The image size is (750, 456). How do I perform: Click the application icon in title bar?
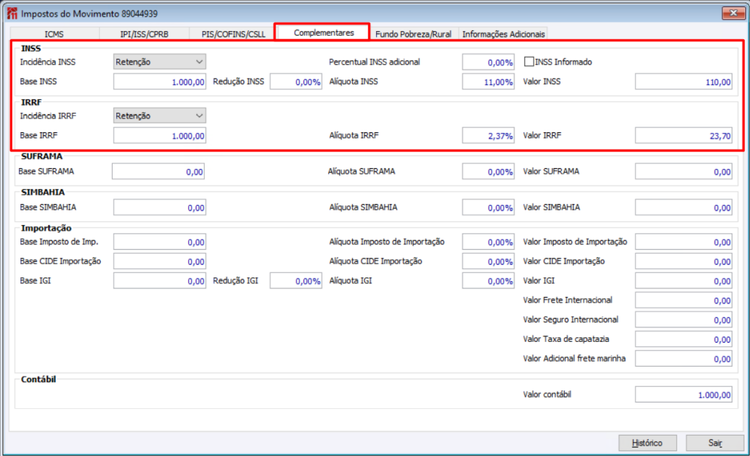click(12, 13)
